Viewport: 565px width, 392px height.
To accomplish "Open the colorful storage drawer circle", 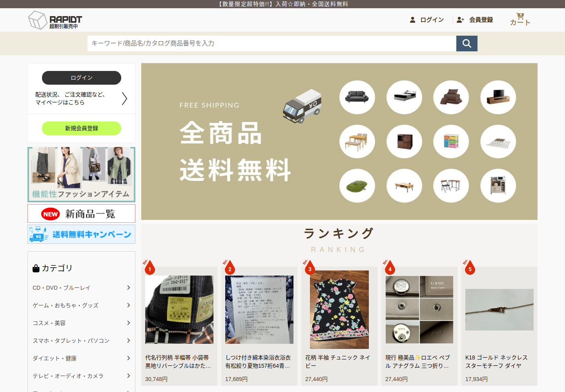I will point(451,142).
